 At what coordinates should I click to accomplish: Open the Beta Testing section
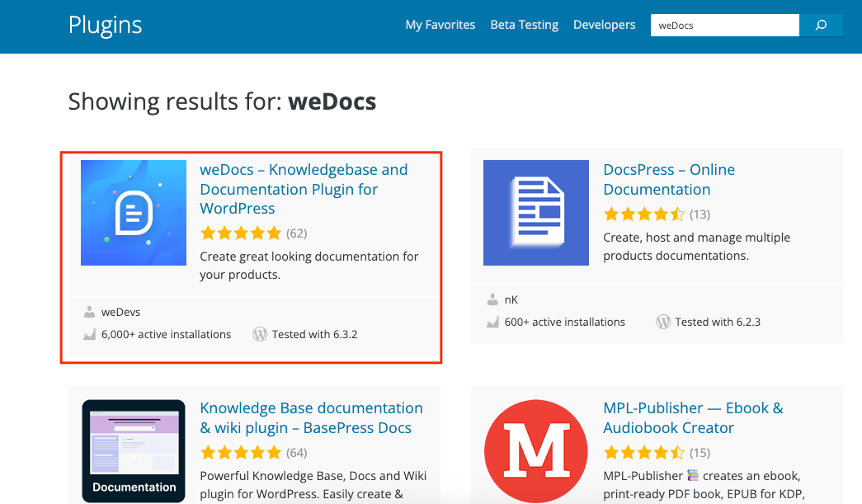coord(524,24)
